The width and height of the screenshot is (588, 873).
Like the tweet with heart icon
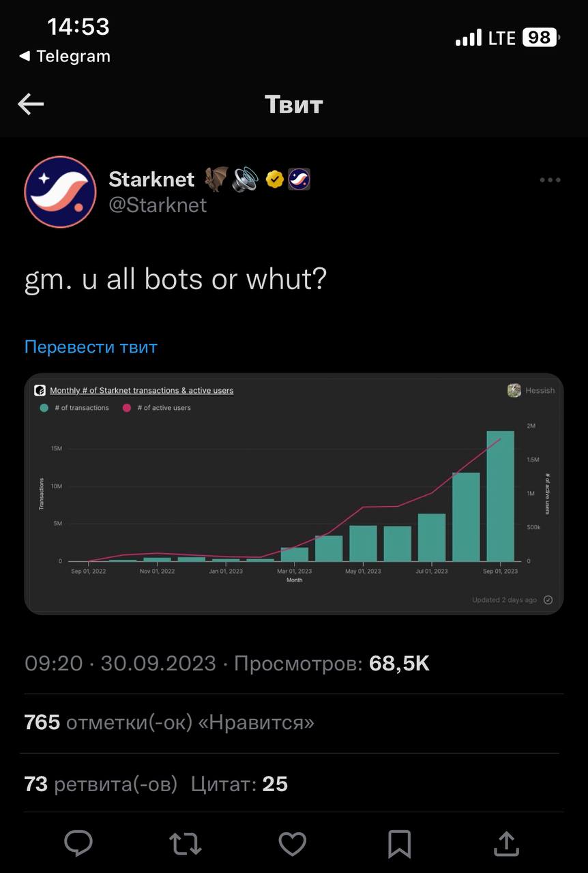tap(292, 844)
